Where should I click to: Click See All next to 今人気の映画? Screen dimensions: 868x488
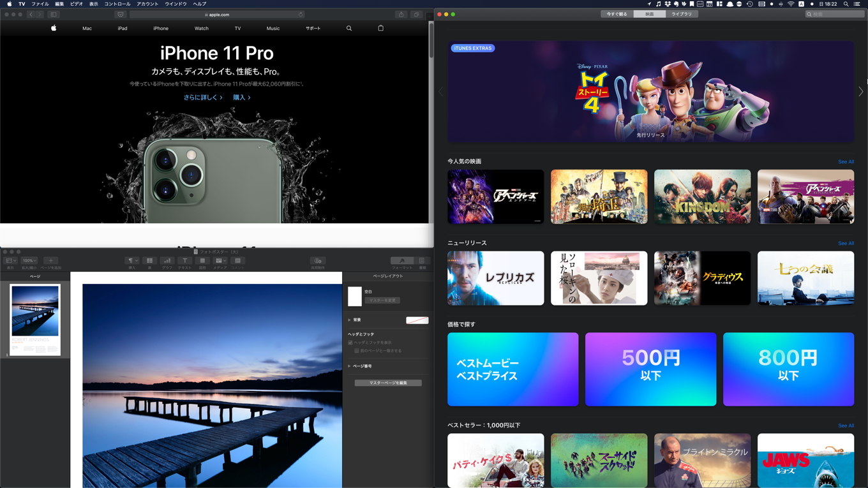coord(846,162)
